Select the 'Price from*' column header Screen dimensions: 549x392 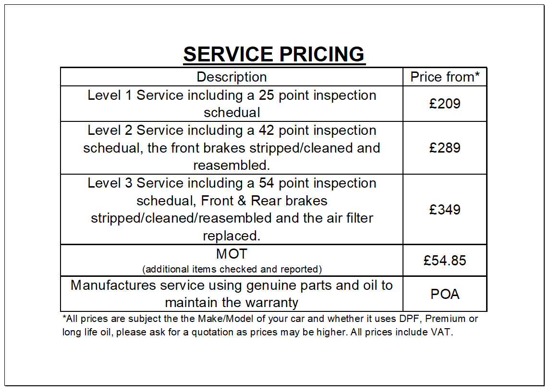pos(445,77)
